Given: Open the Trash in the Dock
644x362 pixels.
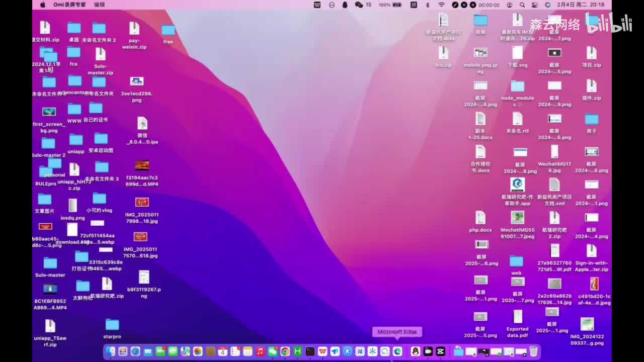Looking at the screenshot, I should pos(534,351).
